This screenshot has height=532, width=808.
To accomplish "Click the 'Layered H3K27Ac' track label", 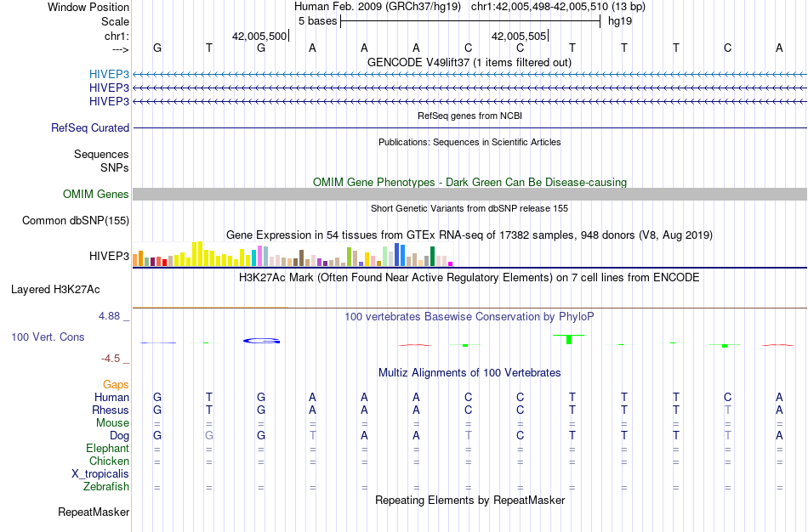I will point(55,290).
